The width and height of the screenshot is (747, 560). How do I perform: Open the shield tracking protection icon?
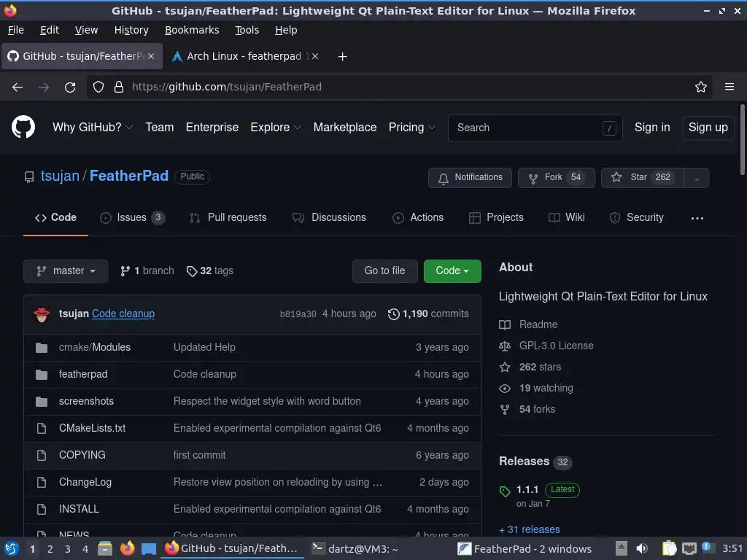coord(98,87)
